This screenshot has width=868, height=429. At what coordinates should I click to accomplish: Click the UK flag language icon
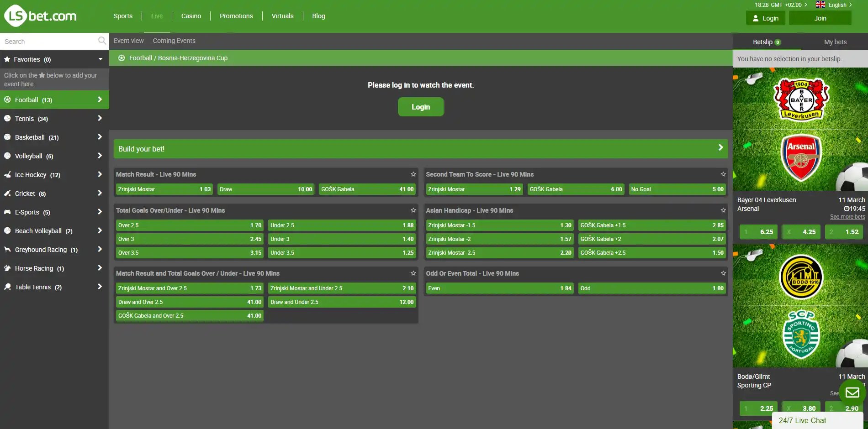tap(820, 5)
